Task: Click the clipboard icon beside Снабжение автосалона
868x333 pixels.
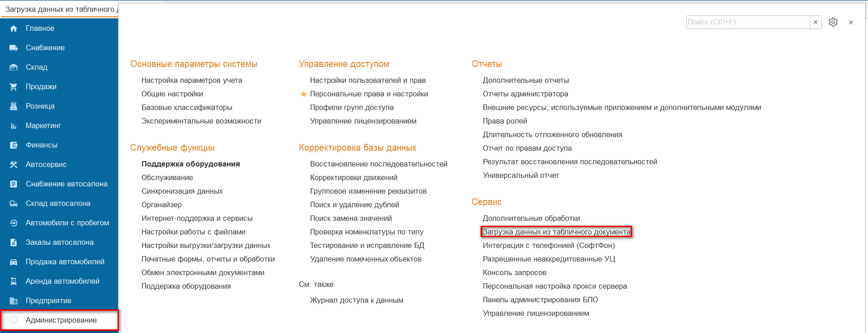Action: point(14,184)
